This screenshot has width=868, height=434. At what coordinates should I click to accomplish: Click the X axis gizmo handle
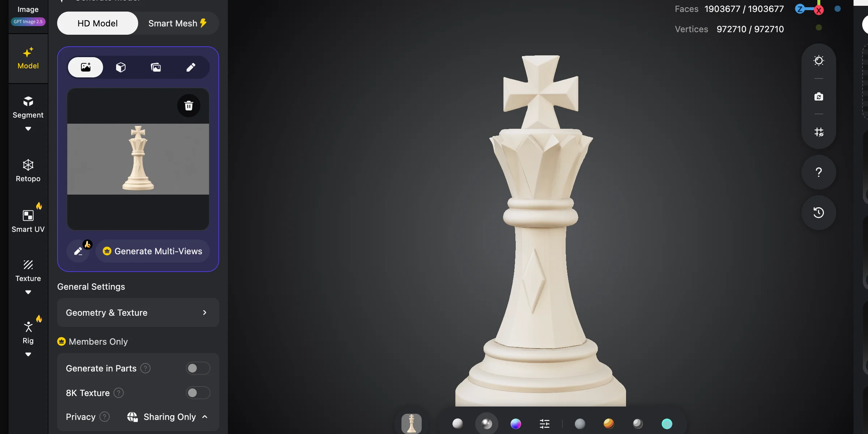click(x=819, y=10)
